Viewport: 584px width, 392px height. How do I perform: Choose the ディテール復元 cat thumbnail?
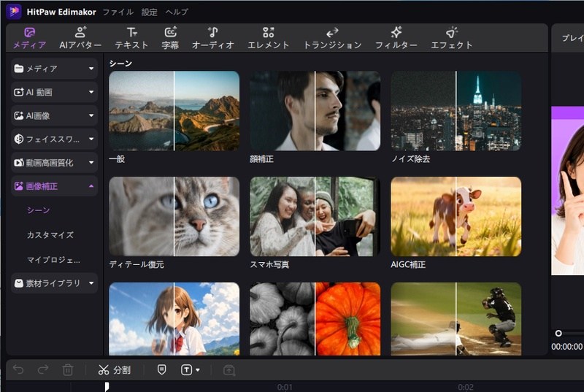click(x=174, y=216)
